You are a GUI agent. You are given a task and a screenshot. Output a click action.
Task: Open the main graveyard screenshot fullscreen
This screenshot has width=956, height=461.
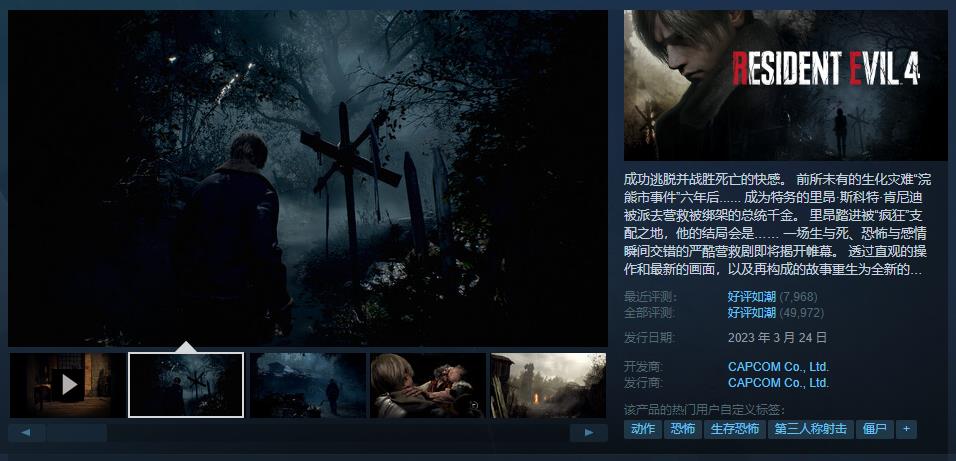pos(308,178)
